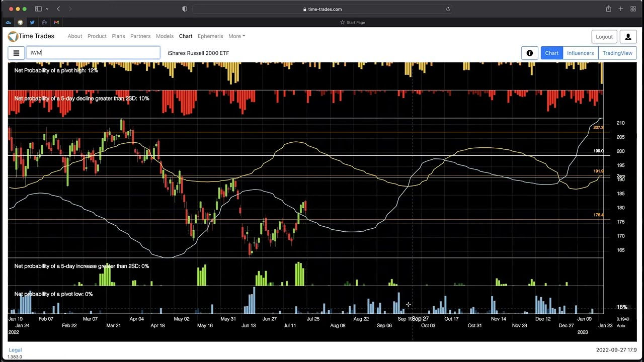
Task: Toggle Safari sidebar icon
Action: tap(38, 9)
